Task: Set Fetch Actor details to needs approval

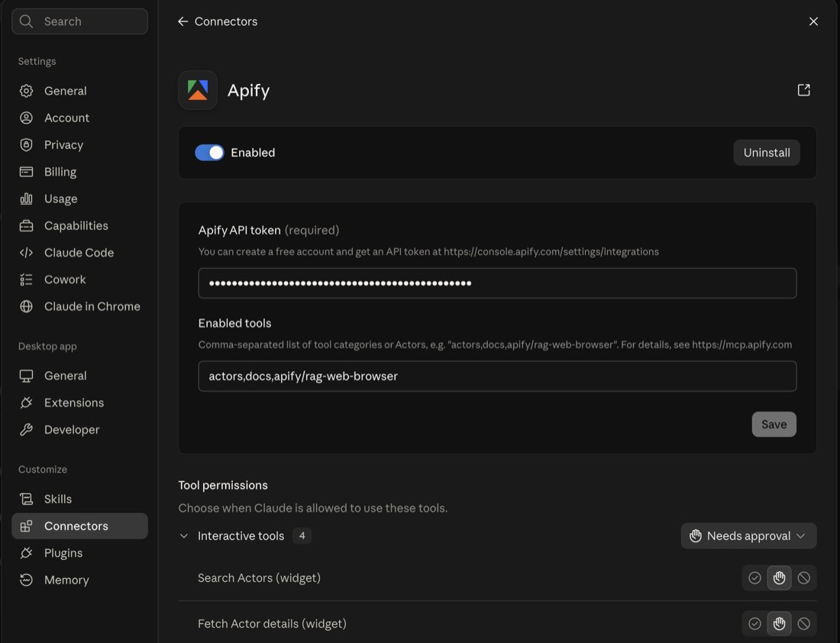Action: click(780, 623)
